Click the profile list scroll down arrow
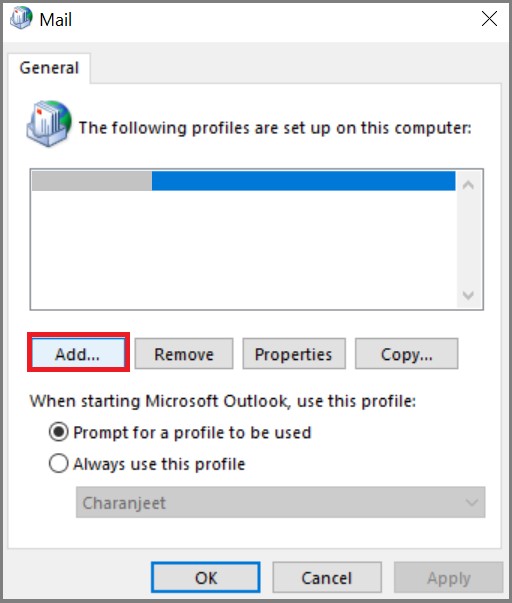 pos(468,295)
